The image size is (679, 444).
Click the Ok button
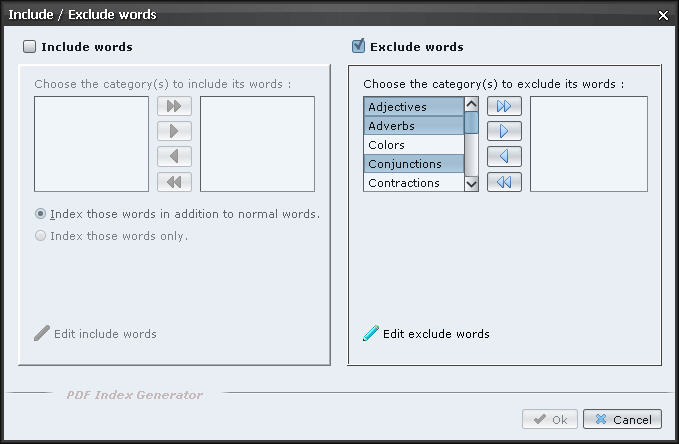(550, 419)
